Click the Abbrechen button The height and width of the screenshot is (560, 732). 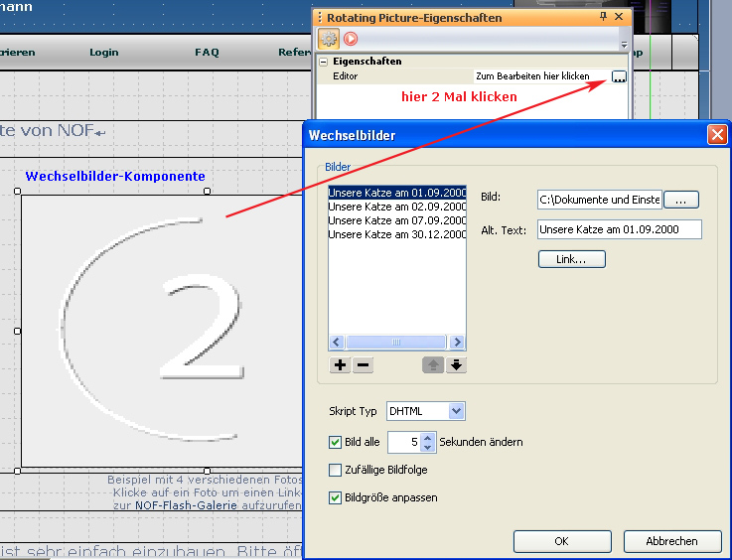point(672,541)
